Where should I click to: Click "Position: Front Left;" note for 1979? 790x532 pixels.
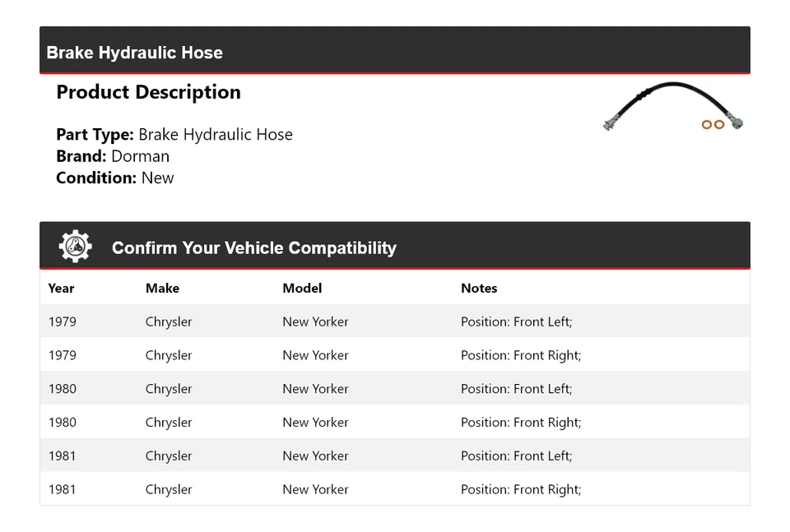click(x=516, y=322)
